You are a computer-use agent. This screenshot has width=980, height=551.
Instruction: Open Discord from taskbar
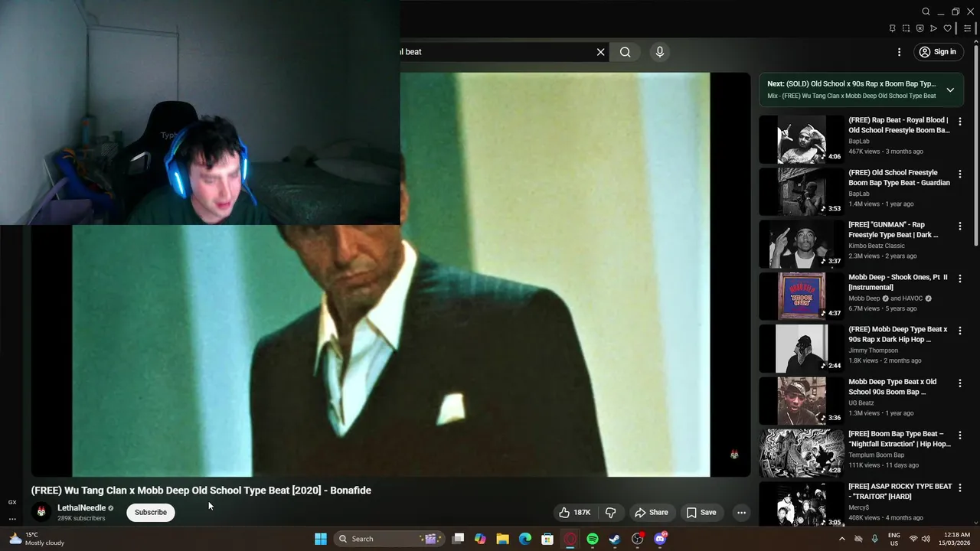coord(660,539)
